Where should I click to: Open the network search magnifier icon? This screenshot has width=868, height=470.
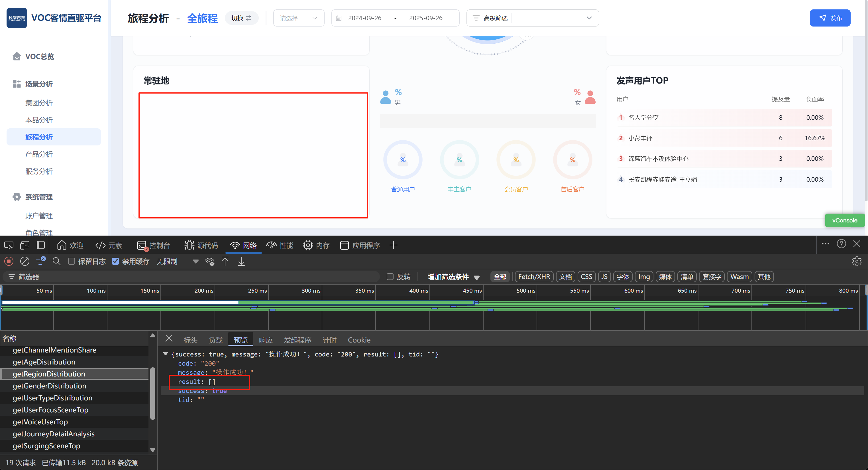pyautogui.click(x=57, y=261)
